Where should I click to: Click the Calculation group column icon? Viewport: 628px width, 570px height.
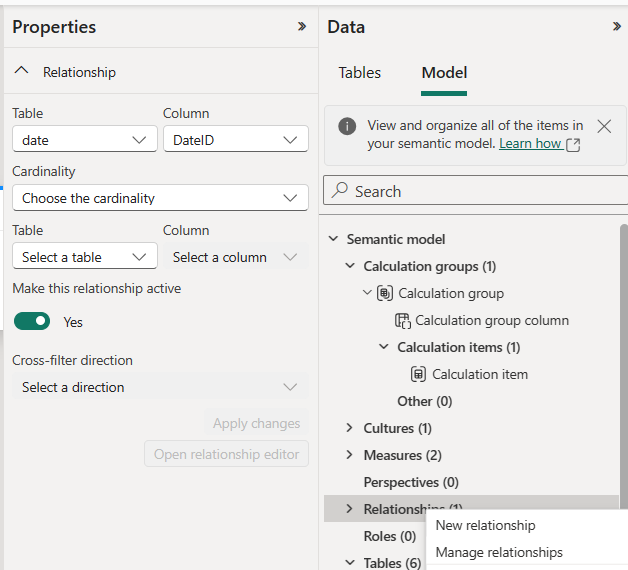point(403,320)
